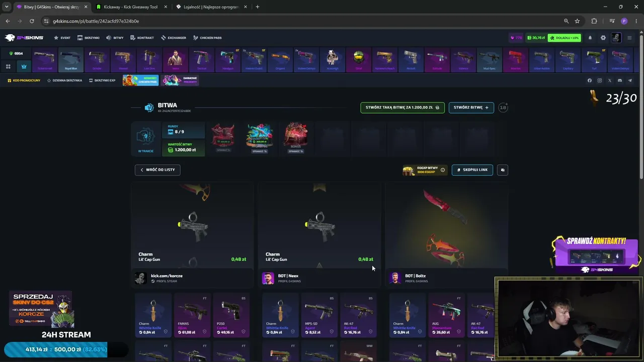Open the Exchanger menu item
Viewport: 644px width, 362px height.
(x=174, y=38)
